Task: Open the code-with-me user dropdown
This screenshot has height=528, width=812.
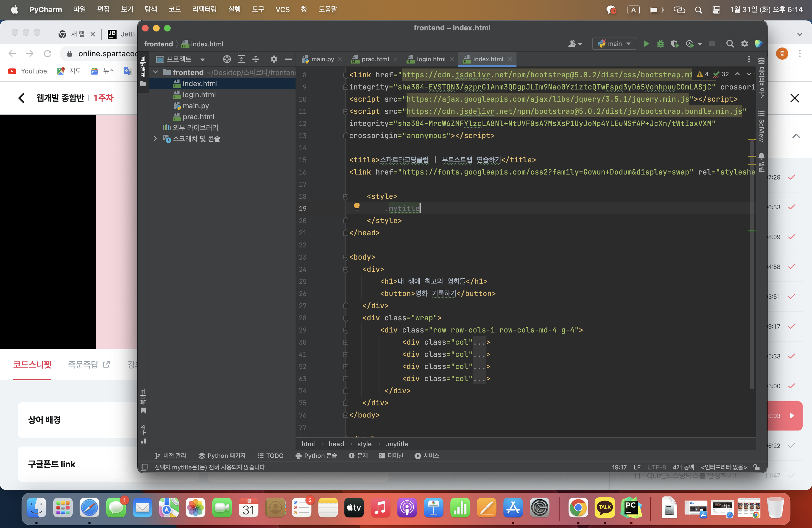Action: coord(575,44)
